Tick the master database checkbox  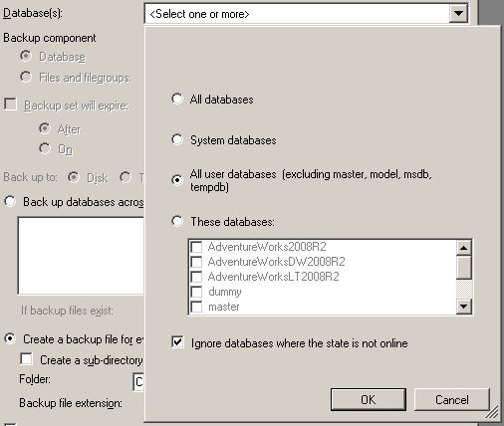point(196,307)
